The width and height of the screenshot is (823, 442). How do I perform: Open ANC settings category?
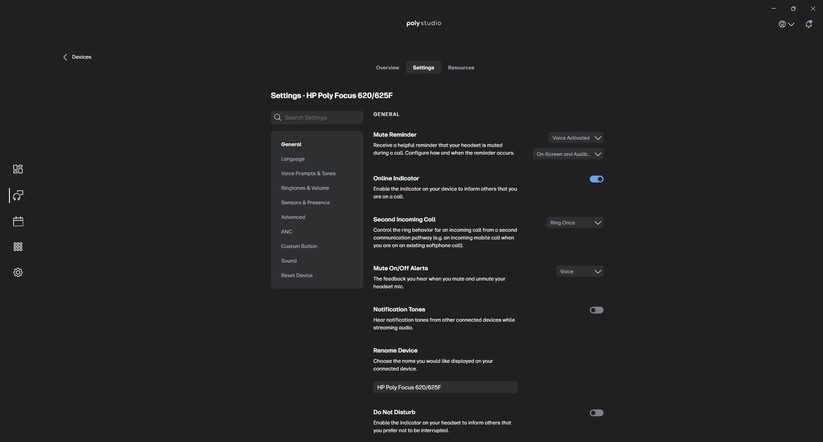287,231
